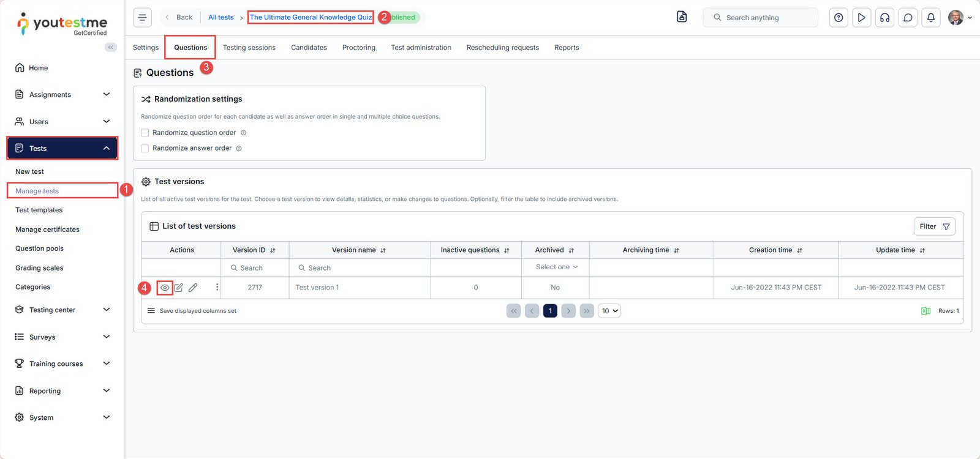980x459 pixels.
Task: Click the play icon in top bar
Action: pyautogui.click(x=861, y=18)
